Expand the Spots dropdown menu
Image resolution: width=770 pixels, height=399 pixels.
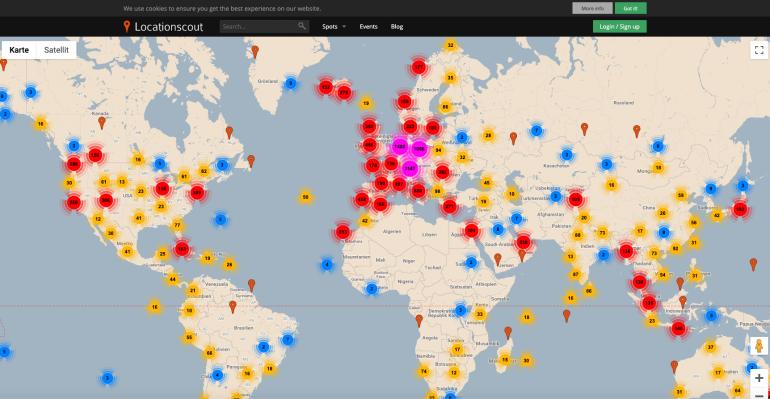click(334, 27)
